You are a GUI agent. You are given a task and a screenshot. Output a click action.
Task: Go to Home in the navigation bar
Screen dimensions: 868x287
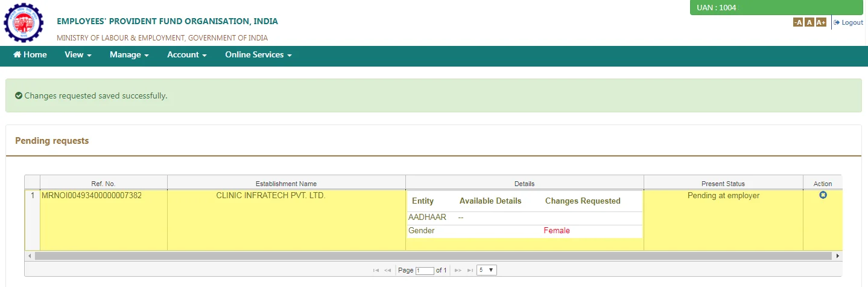pyautogui.click(x=30, y=54)
